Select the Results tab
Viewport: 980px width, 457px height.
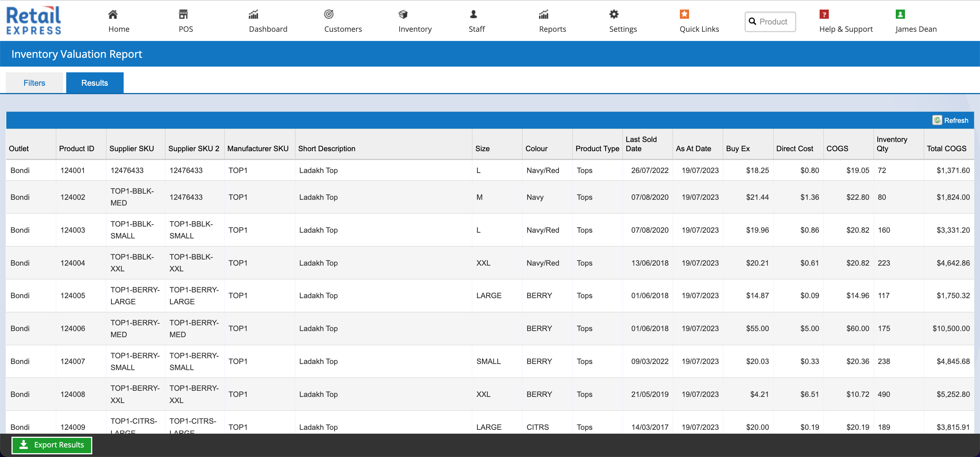pos(95,83)
